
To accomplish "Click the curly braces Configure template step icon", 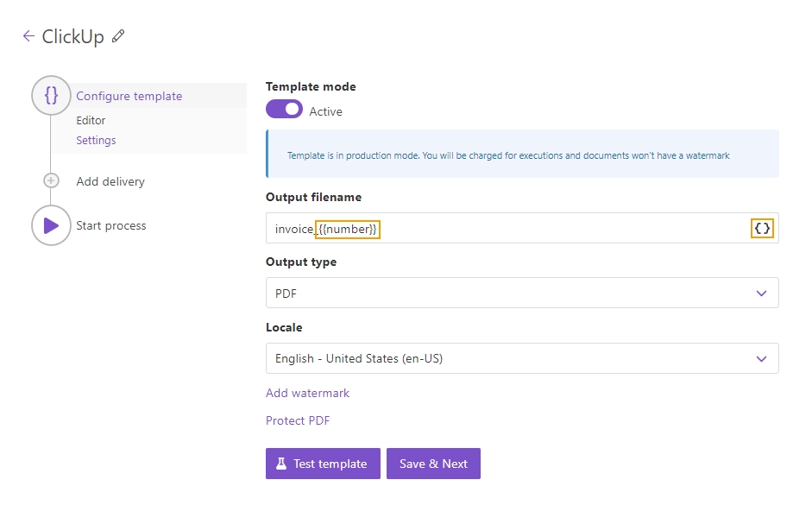I will [51, 95].
